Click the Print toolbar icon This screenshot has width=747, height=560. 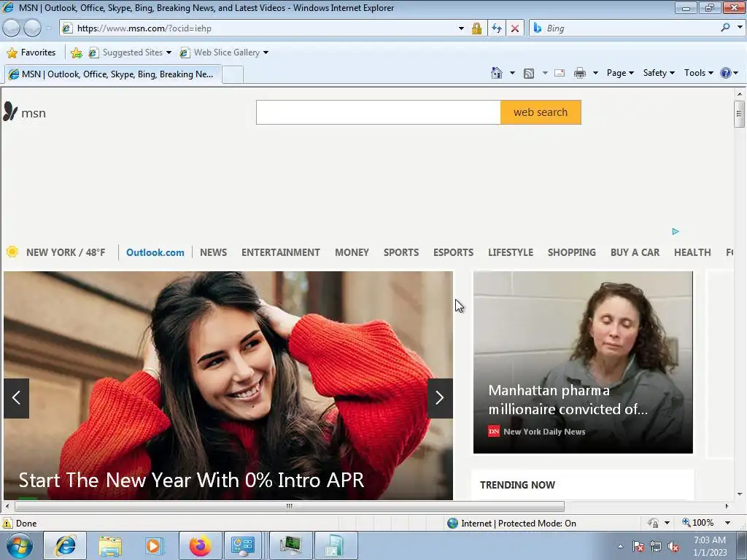pyautogui.click(x=580, y=73)
